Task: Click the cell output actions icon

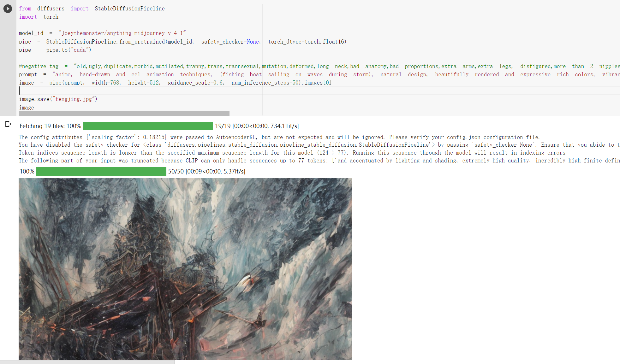Action: coord(8,124)
